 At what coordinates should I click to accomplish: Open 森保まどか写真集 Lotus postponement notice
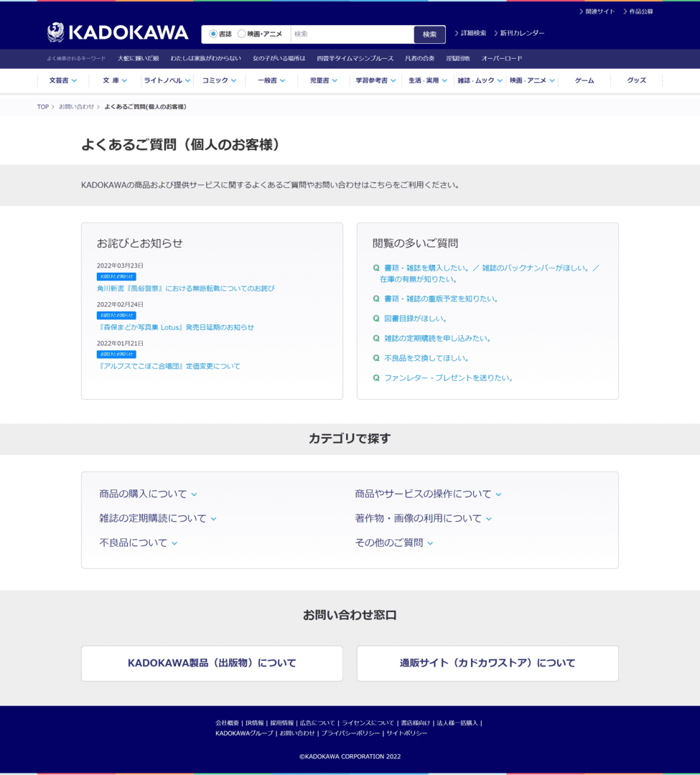175,327
